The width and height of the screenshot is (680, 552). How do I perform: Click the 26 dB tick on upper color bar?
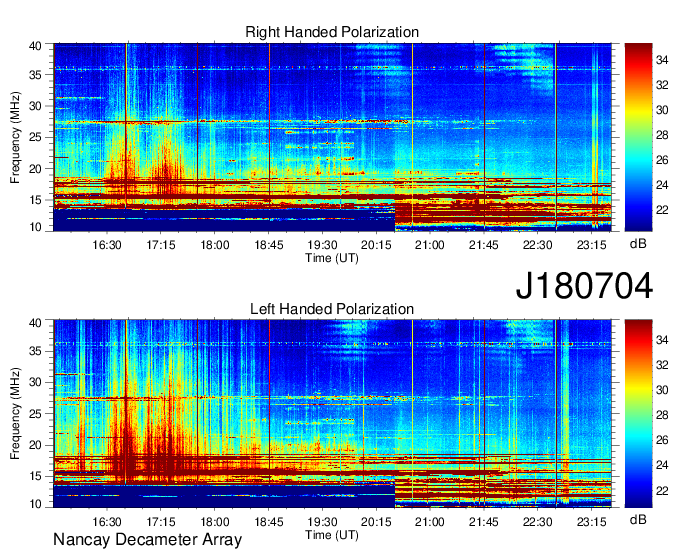pyautogui.click(x=662, y=160)
